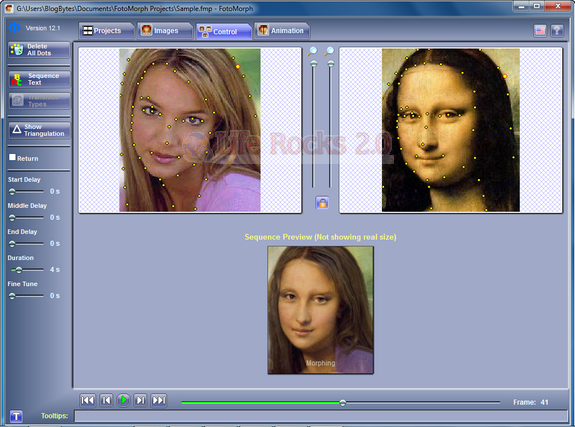Click the left vertical zoom slider handle

point(314,64)
